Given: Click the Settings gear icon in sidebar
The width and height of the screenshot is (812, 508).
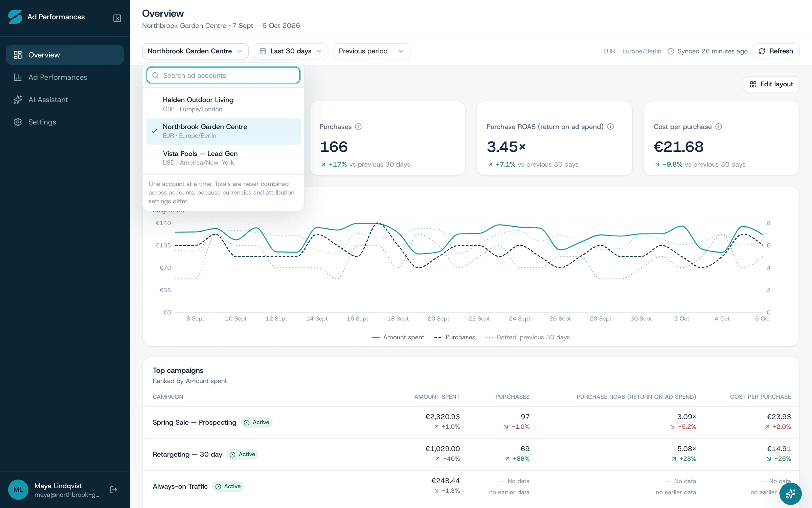Looking at the screenshot, I should tap(18, 122).
